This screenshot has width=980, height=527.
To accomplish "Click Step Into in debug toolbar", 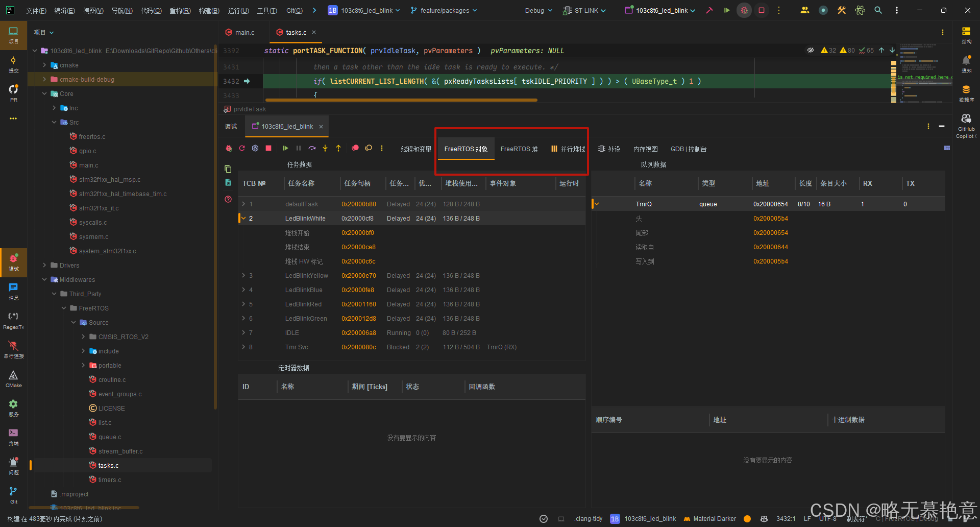I will [325, 148].
